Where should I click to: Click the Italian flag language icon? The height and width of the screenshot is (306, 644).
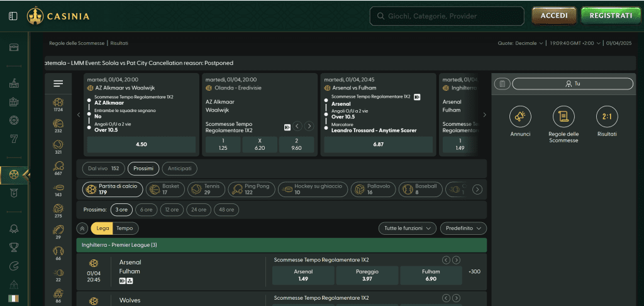pos(13,298)
